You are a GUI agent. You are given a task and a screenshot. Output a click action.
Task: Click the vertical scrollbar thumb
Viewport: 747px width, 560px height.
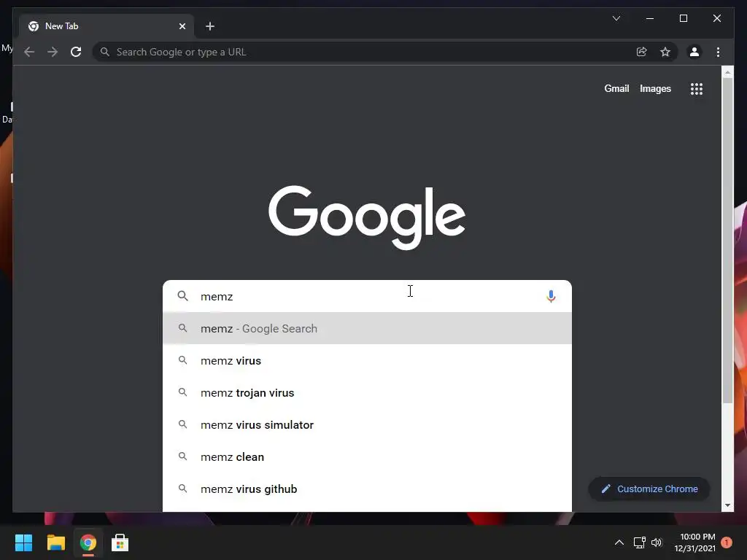[x=727, y=241]
